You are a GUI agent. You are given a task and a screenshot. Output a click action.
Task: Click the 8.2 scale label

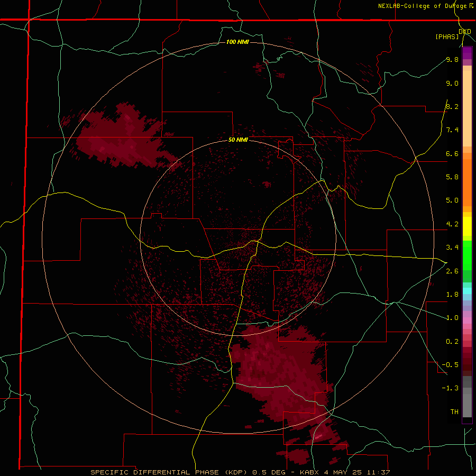pyautogui.click(x=452, y=107)
